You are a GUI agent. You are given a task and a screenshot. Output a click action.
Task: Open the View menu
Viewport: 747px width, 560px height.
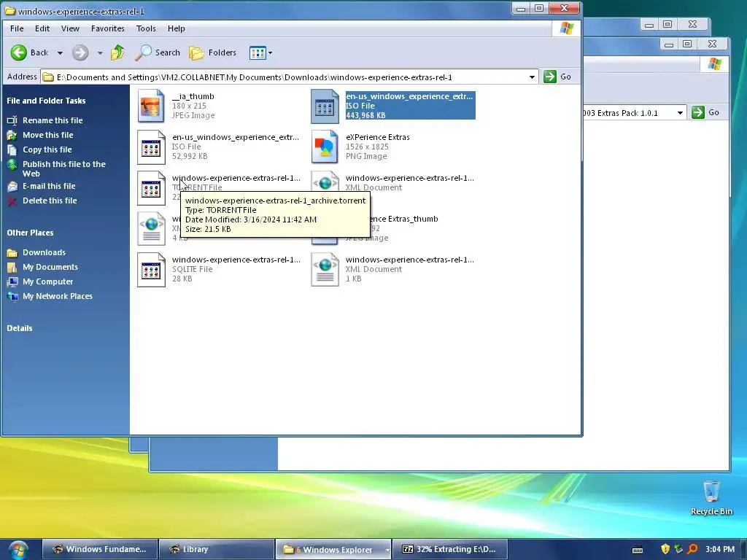(x=70, y=28)
